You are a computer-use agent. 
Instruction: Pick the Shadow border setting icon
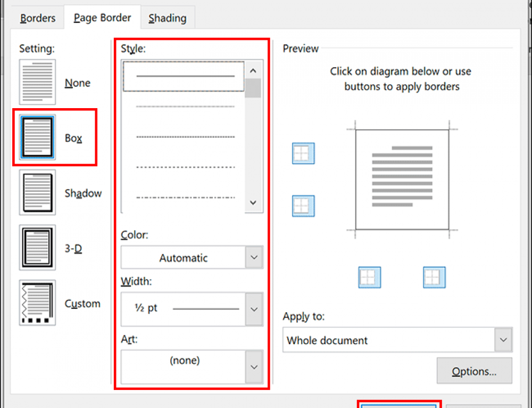pyautogui.click(x=37, y=192)
